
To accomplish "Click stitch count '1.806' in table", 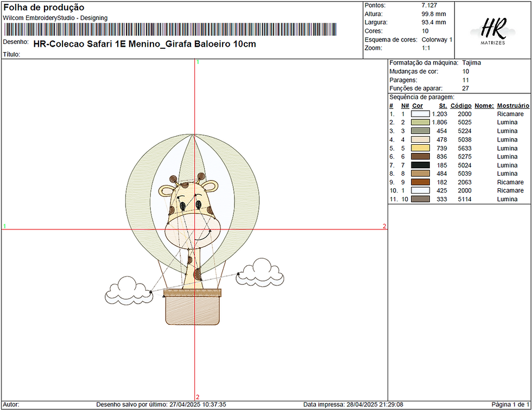I will (x=439, y=123).
